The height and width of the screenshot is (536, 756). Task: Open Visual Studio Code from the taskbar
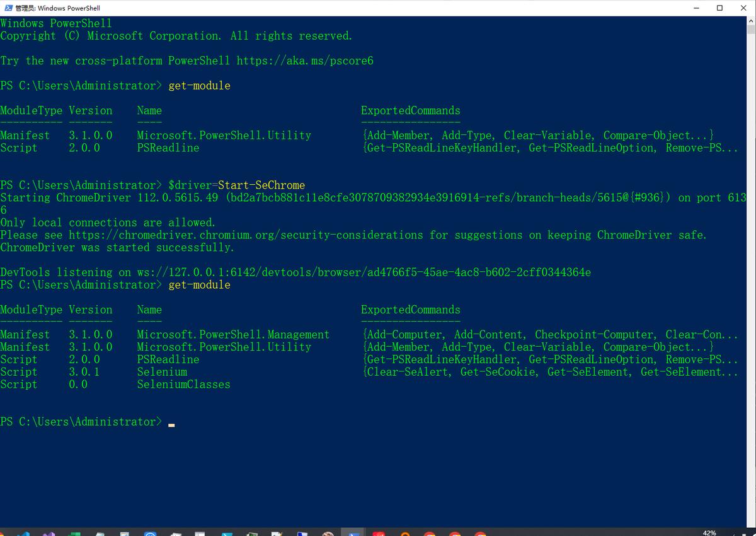click(x=25, y=533)
